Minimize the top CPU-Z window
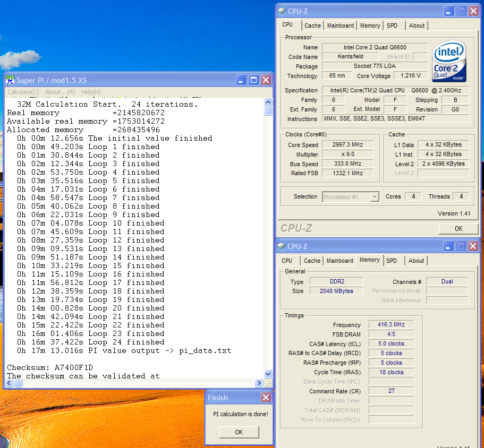 (449, 11)
